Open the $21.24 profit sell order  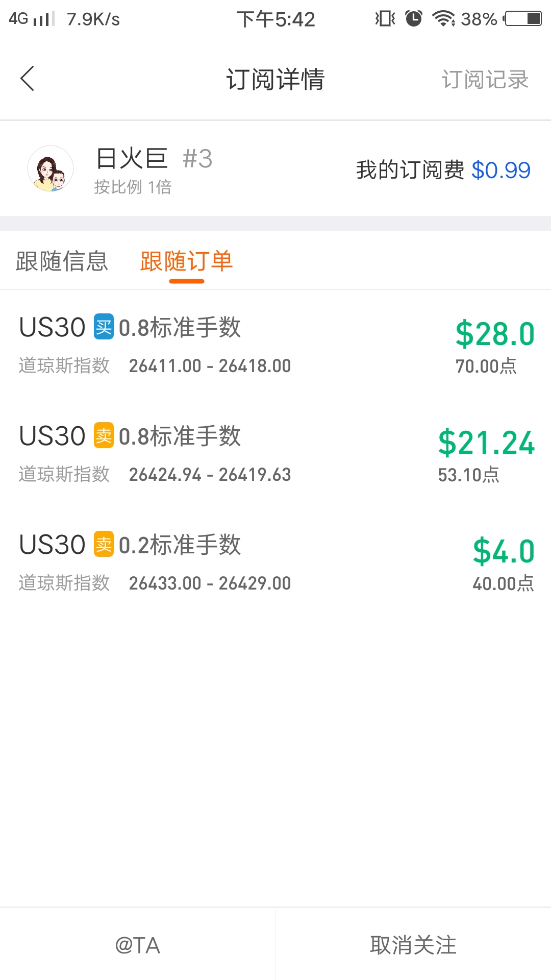click(275, 454)
